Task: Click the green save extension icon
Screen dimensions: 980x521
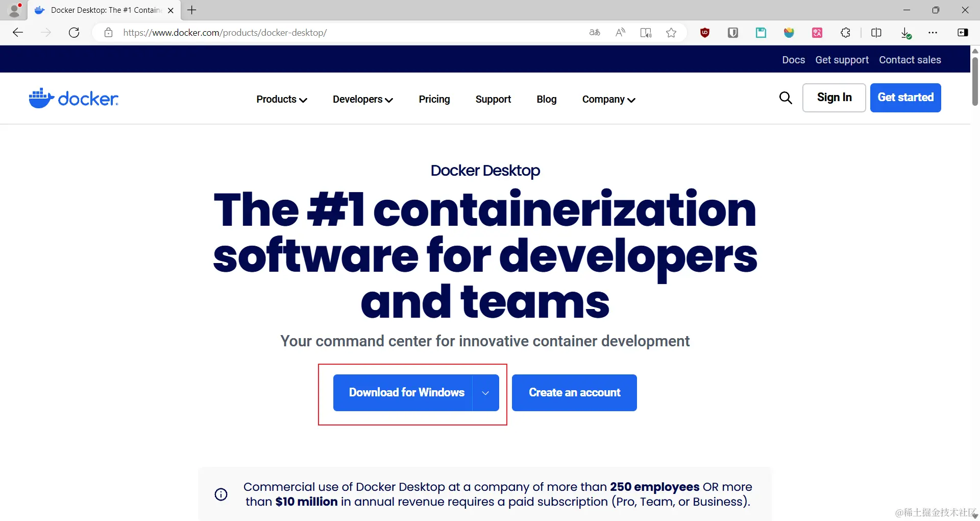Action: click(761, 33)
